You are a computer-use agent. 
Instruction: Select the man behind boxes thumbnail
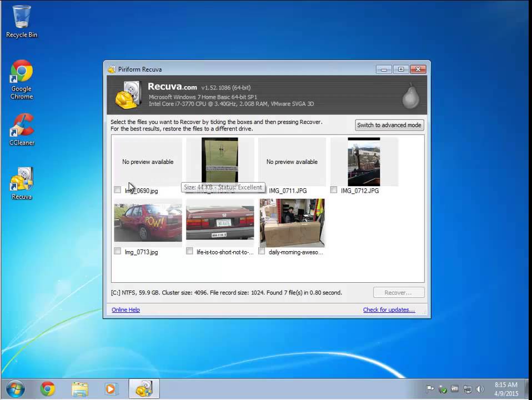[x=292, y=223]
